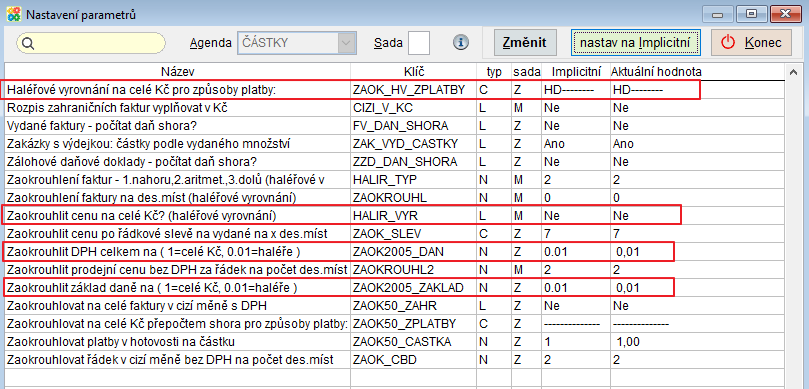Screen dimensions: 809x389
Task: Click the blue info icon
Action: pyautogui.click(x=461, y=43)
